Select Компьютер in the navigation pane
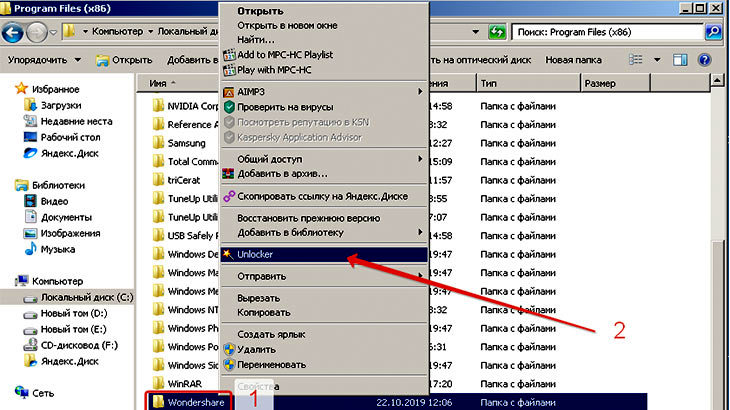 49,281
